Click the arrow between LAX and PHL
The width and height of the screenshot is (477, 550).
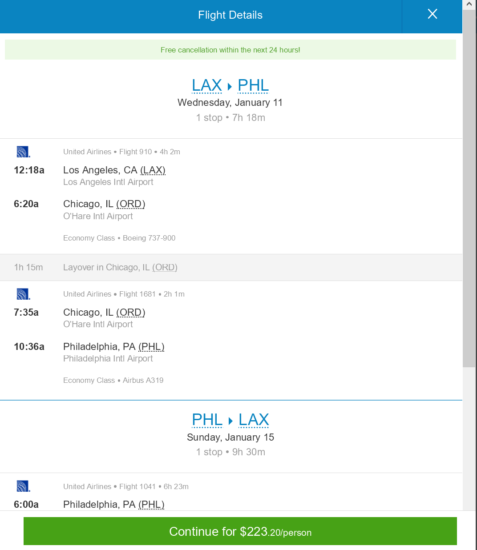[230, 86]
